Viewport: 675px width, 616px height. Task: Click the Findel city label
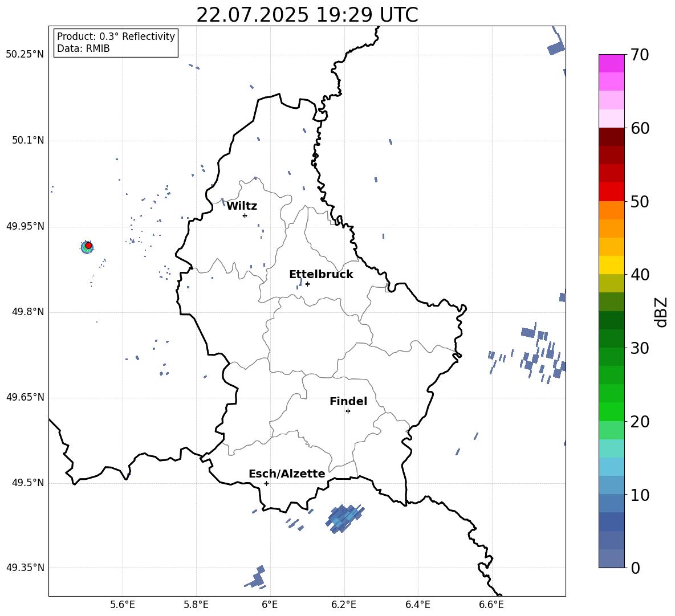pyautogui.click(x=348, y=401)
